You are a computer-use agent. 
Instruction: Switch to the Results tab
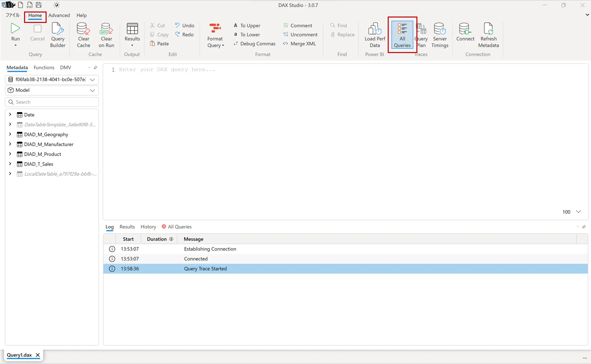[x=127, y=227]
